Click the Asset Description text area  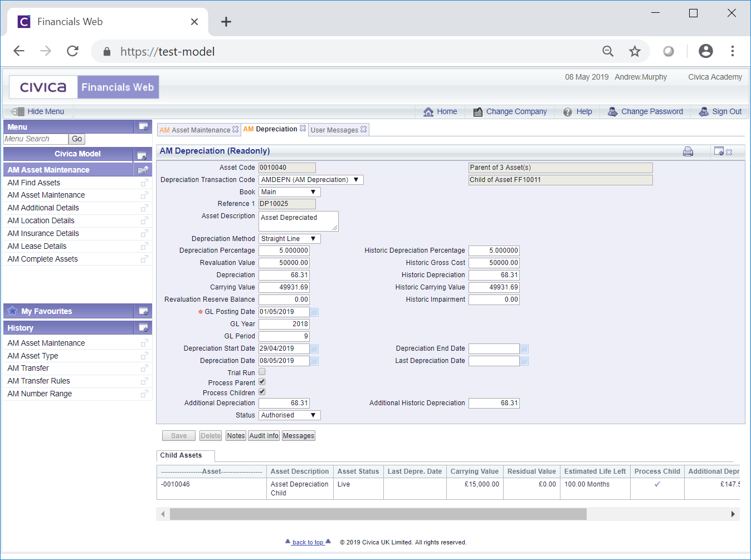299,221
